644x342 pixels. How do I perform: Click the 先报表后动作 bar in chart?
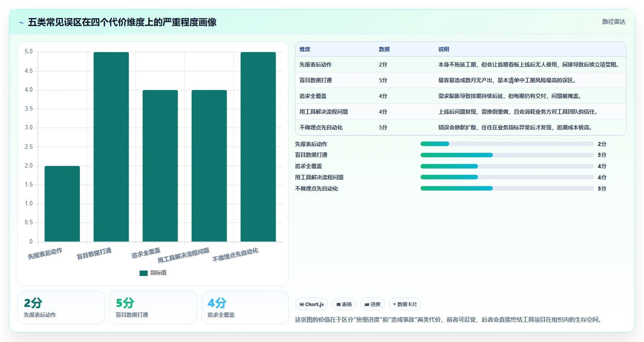coord(62,204)
